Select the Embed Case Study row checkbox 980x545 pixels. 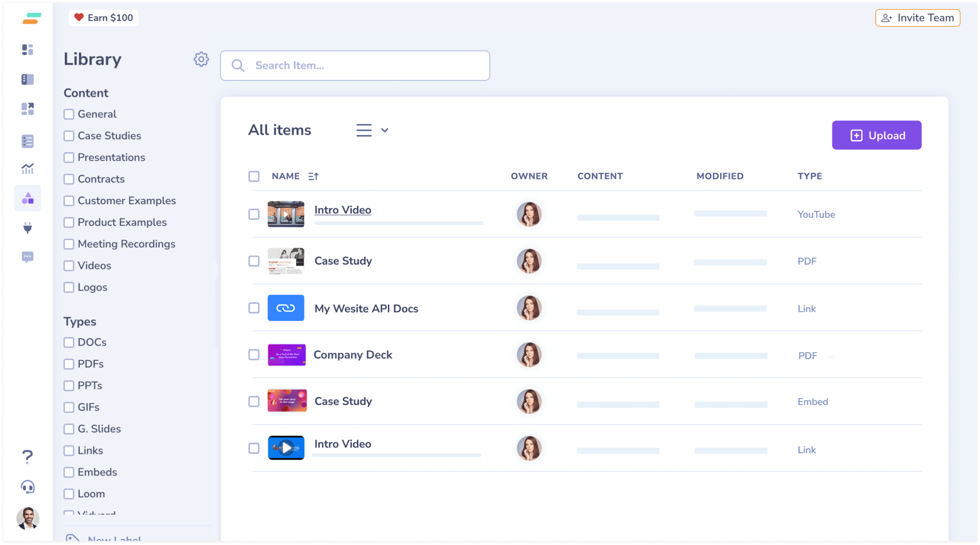point(254,401)
